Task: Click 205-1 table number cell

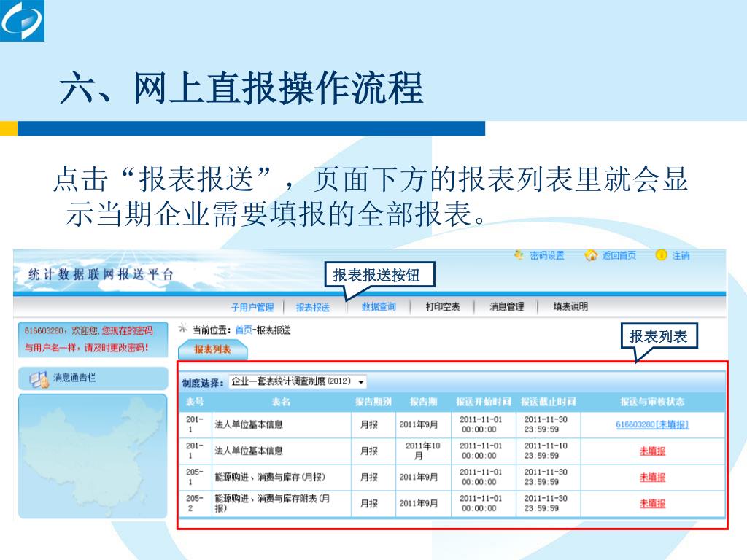Action: [196, 477]
